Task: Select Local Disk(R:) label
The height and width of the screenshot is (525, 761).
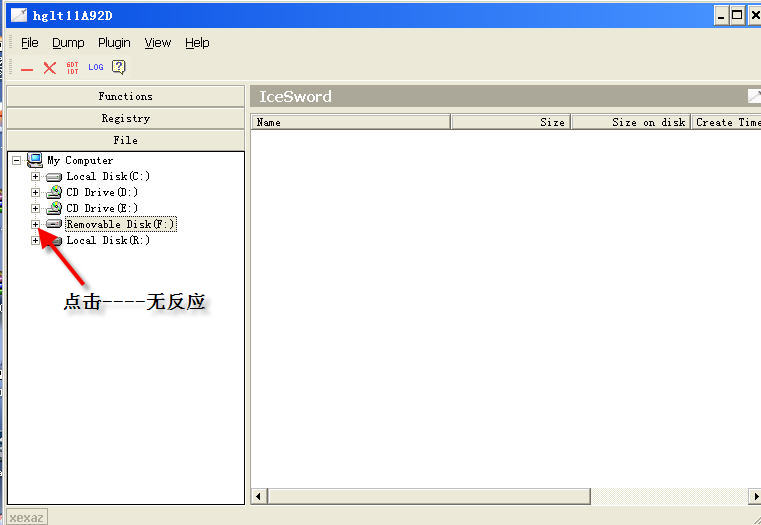Action: coord(108,240)
